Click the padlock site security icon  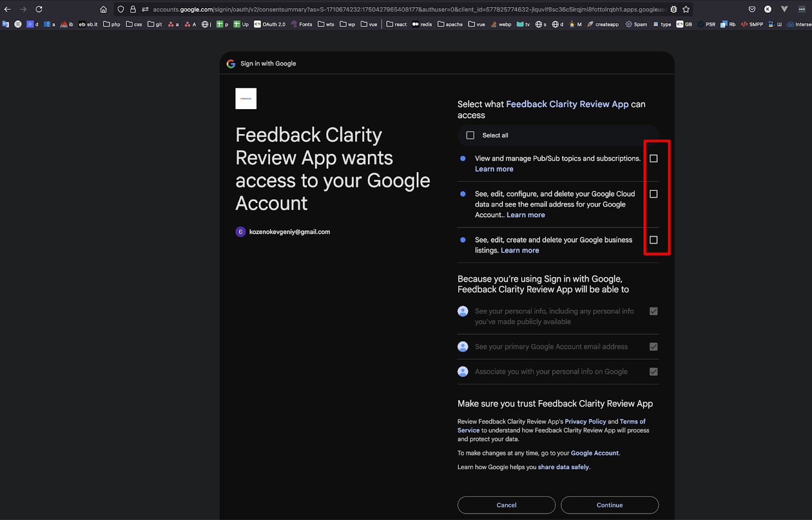coord(133,9)
